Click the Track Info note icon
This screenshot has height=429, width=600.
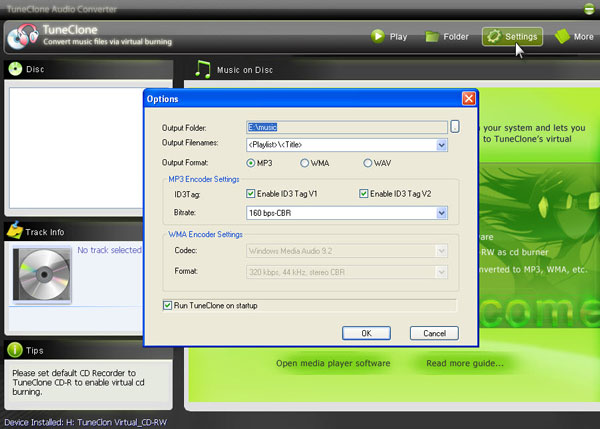(x=15, y=230)
